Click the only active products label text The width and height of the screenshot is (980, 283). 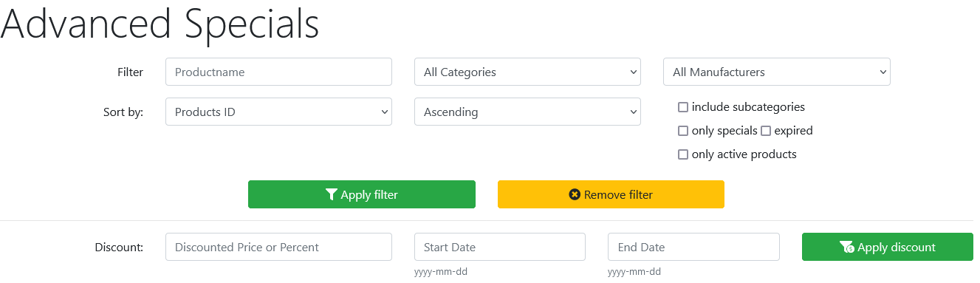click(x=744, y=155)
